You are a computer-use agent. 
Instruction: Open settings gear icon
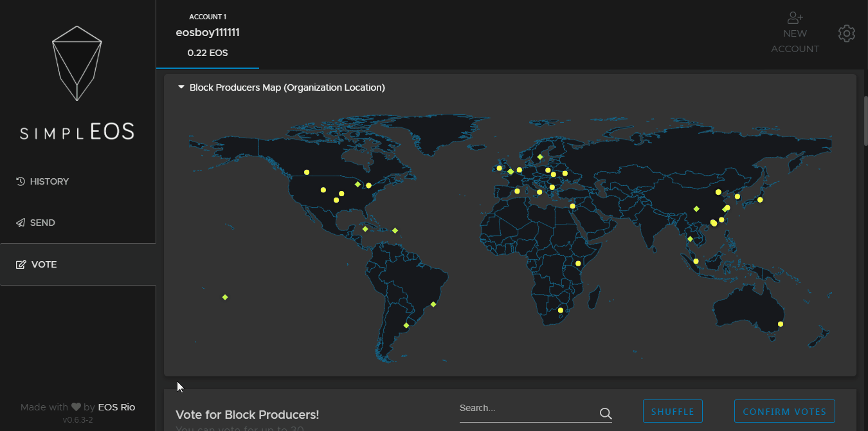[x=847, y=33]
